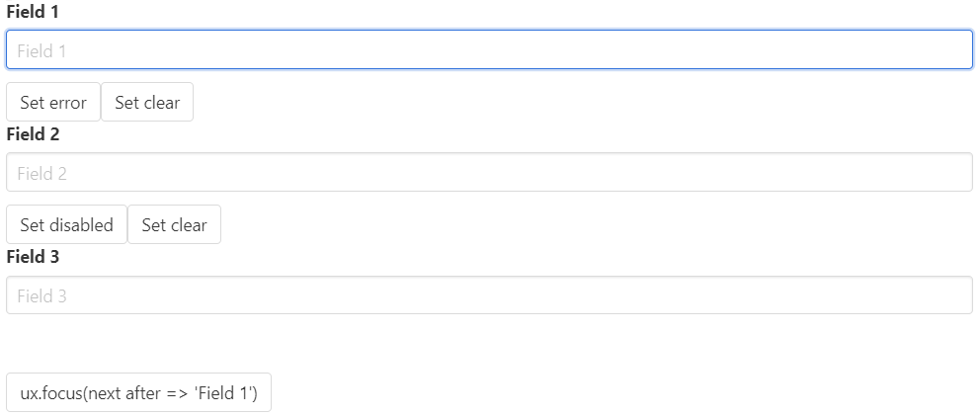Click the 'Field 1' placeholder text
Image resolution: width=980 pixels, height=417 pixels.
pyautogui.click(x=41, y=51)
